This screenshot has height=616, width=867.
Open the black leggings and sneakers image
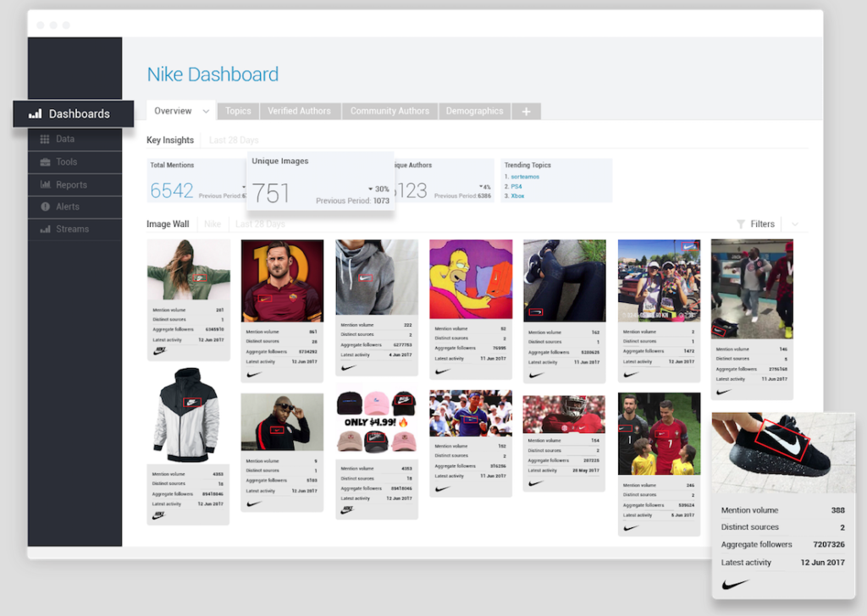pyautogui.click(x=565, y=281)
